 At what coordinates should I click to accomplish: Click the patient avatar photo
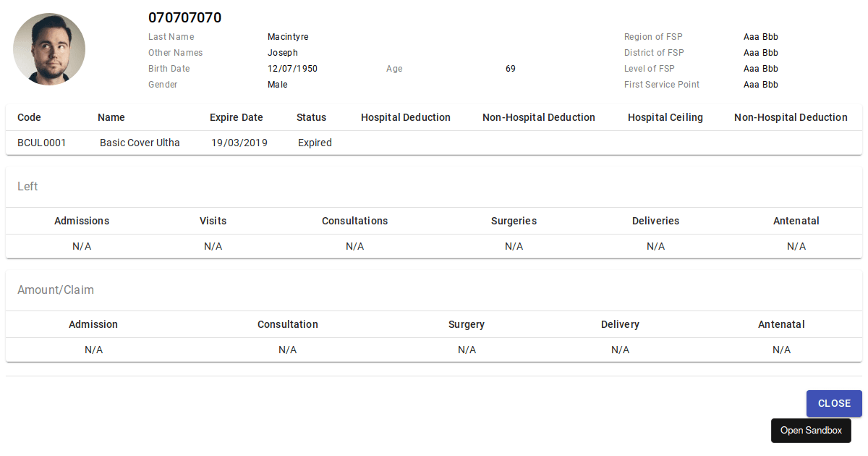click(49, 49)
